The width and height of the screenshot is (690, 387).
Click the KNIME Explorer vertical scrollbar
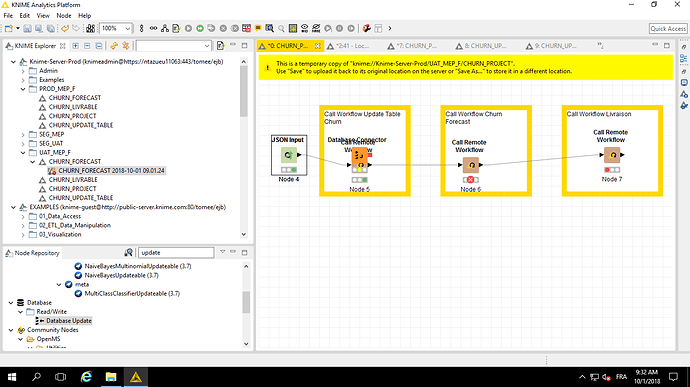click(244, 148)
